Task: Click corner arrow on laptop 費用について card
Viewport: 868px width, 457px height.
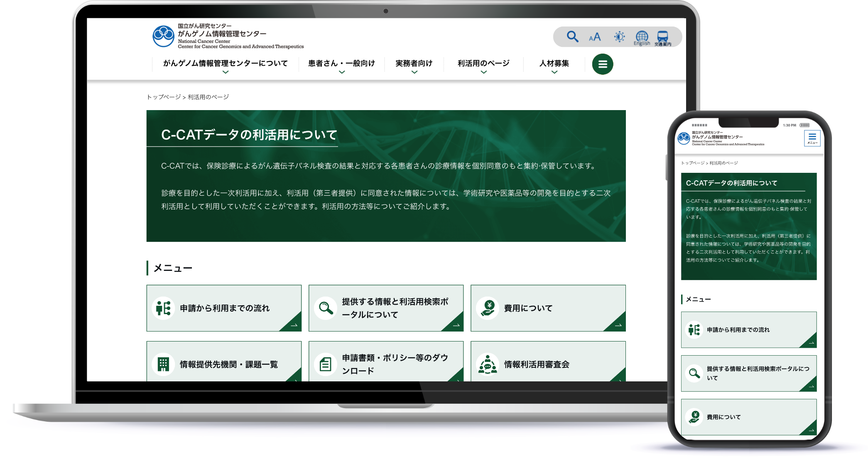Action: tap(618, 324)
